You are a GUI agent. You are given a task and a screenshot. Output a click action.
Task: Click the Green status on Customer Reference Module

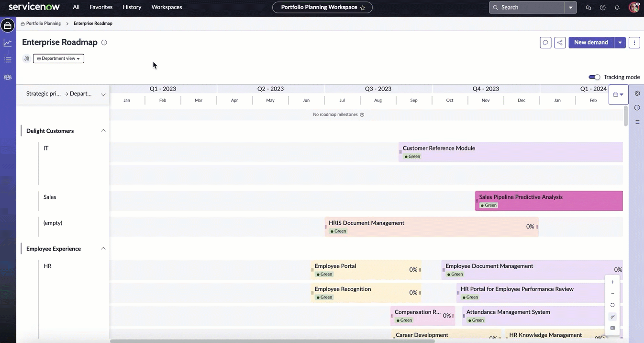[x=412, y=157]
